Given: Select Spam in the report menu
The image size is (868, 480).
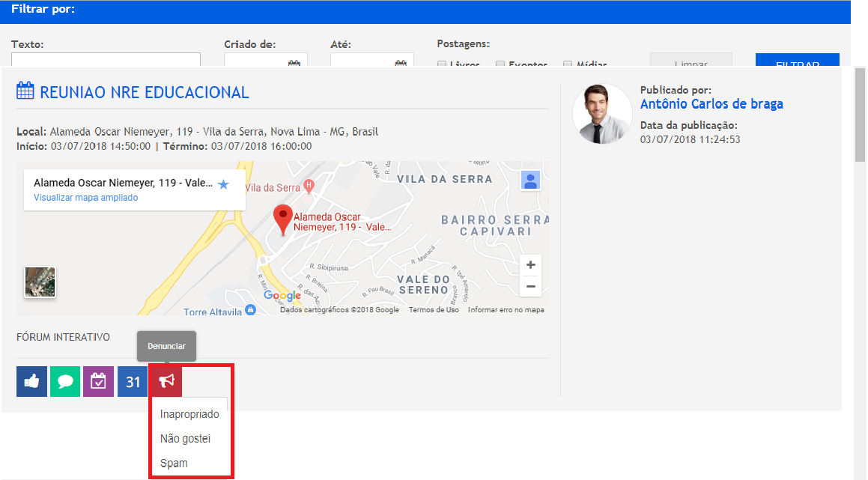Looking at the screenshot, I should point(174,464).
